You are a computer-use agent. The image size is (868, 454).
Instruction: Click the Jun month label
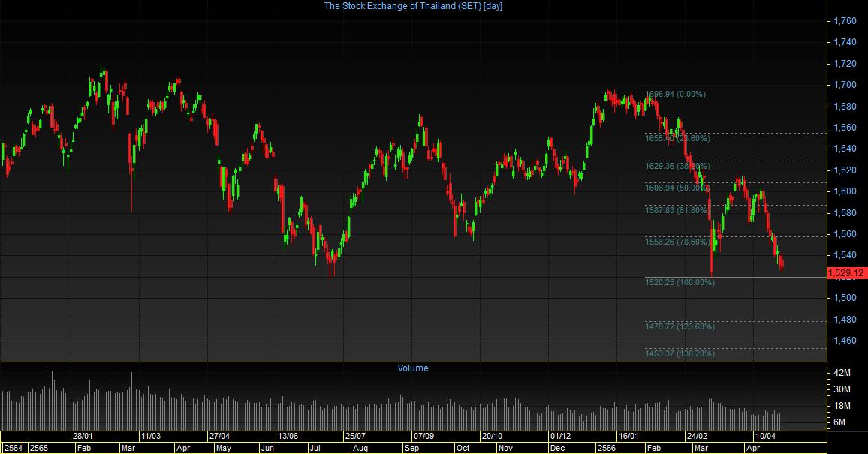[267, 449]
